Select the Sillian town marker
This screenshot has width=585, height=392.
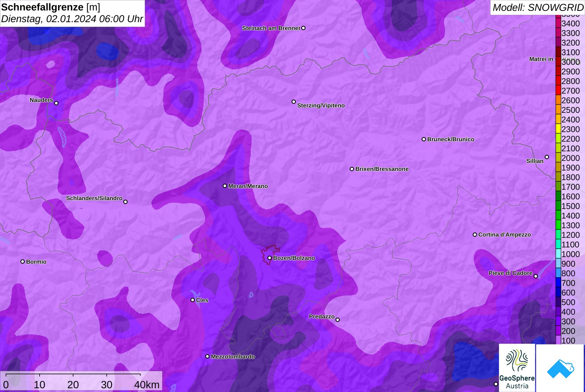tap(547, 157)
